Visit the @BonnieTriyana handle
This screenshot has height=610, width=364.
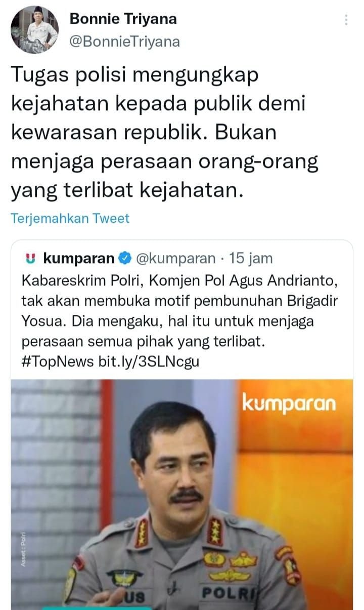pyautogui.click(x=124, y=42)
